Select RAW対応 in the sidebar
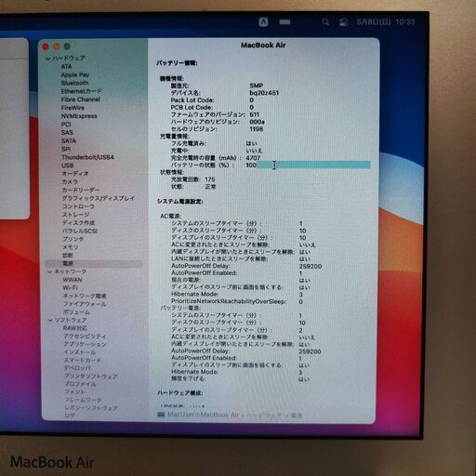Image resolution: width=476 pixels, height=476 pixels. (75, 328)
